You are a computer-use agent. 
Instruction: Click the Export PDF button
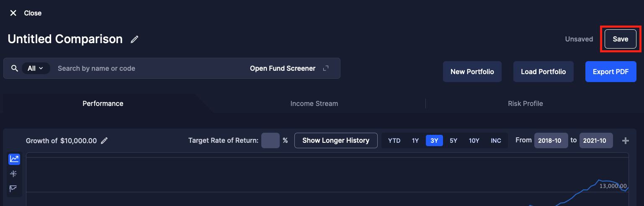click(x=611, y=72)
